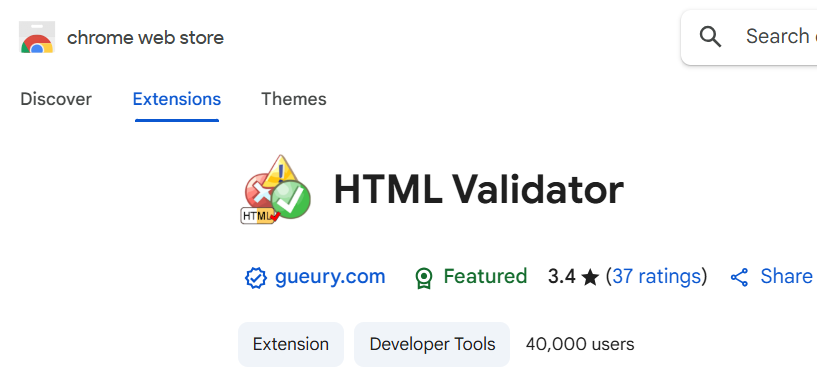This screenshot has width=817, height=372.
Task: Focus the Search input field
Action: (x=749, y=37)
